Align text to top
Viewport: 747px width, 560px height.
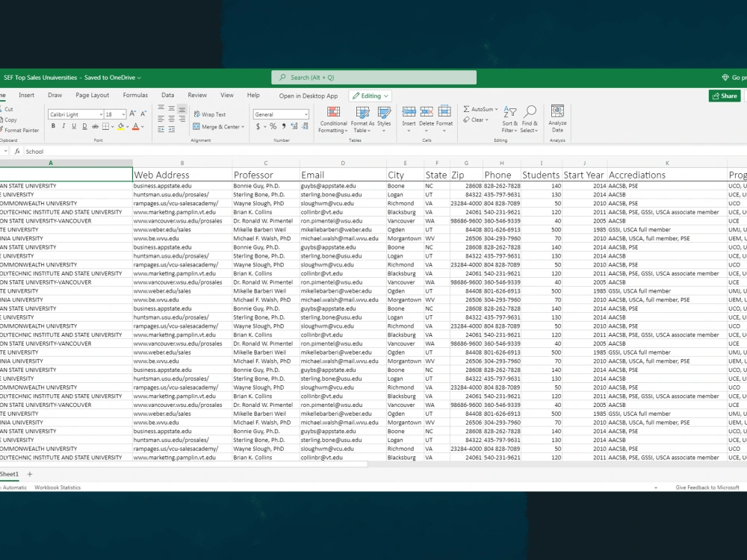coord(161,108)
